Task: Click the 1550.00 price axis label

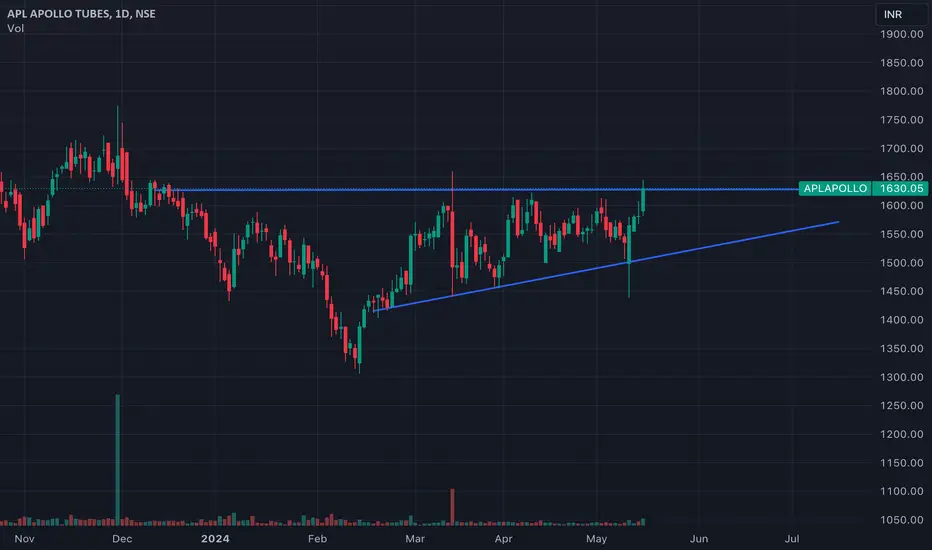Action: [x=902, y=234]
